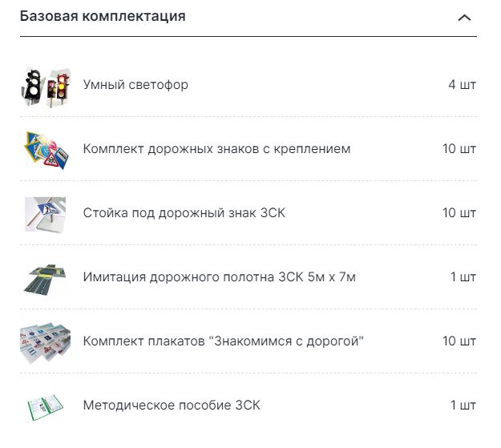The image size is (501, 448).
Task: Select the Умный светофор item name
Action: pos(135,84)
